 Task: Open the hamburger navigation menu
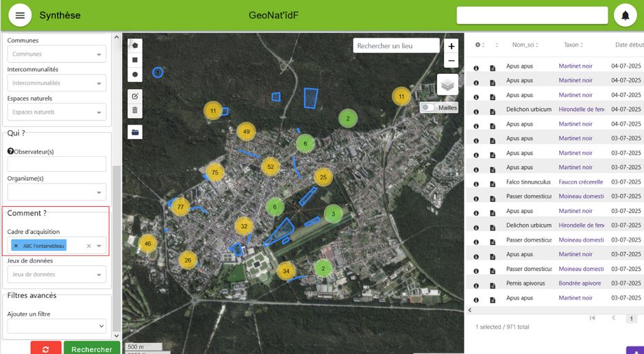[19, 15]
